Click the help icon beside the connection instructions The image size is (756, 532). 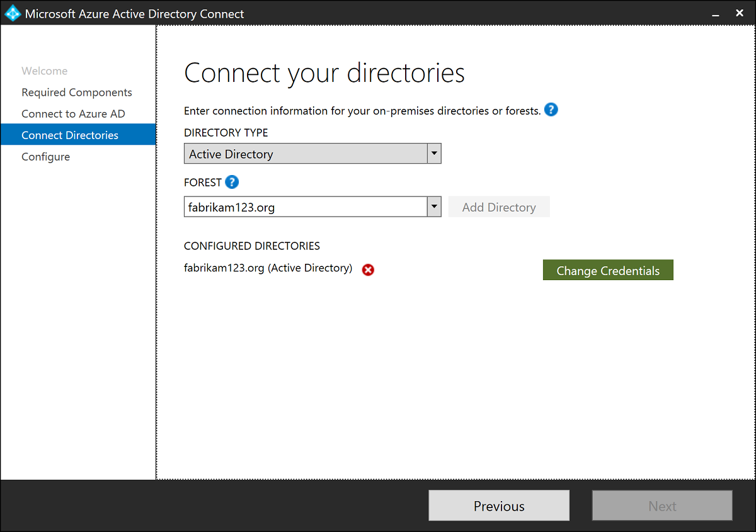(551, 110)
